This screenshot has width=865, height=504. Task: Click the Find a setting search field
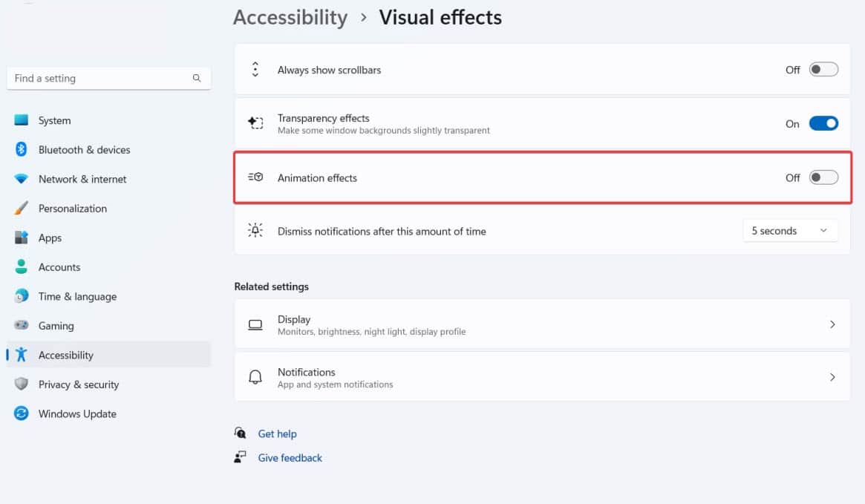coord(100,78)
